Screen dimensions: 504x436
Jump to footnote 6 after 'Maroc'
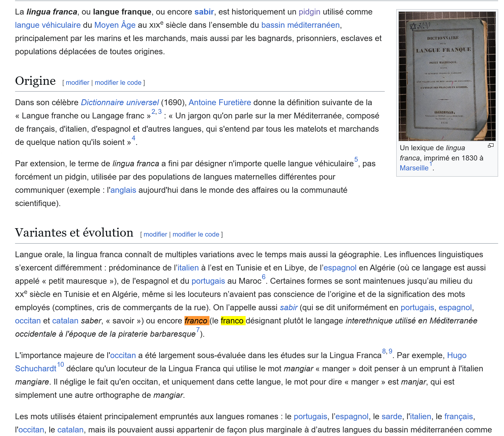[264, 277]
